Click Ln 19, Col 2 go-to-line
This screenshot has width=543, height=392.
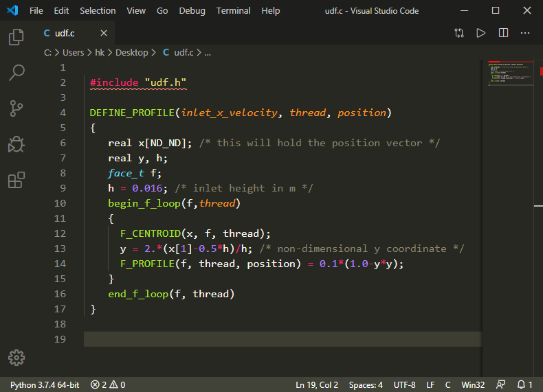click(x=316, y=384)
